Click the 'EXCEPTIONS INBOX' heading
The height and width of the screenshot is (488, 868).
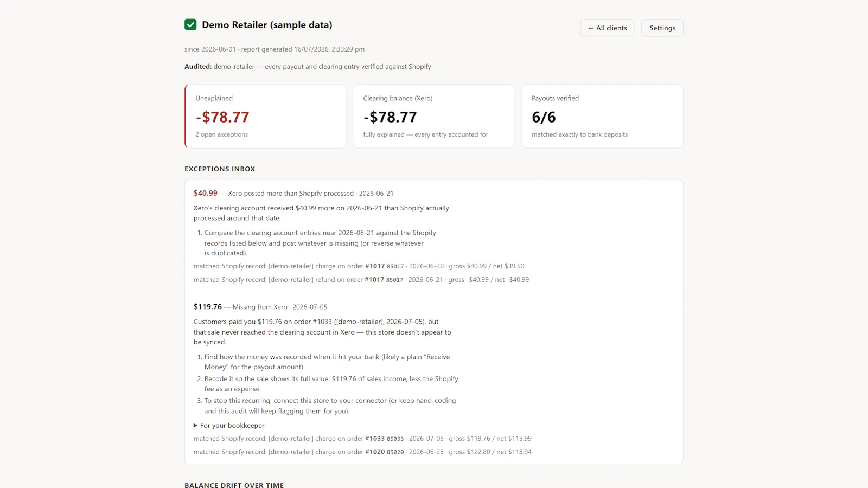click(220, 169)
